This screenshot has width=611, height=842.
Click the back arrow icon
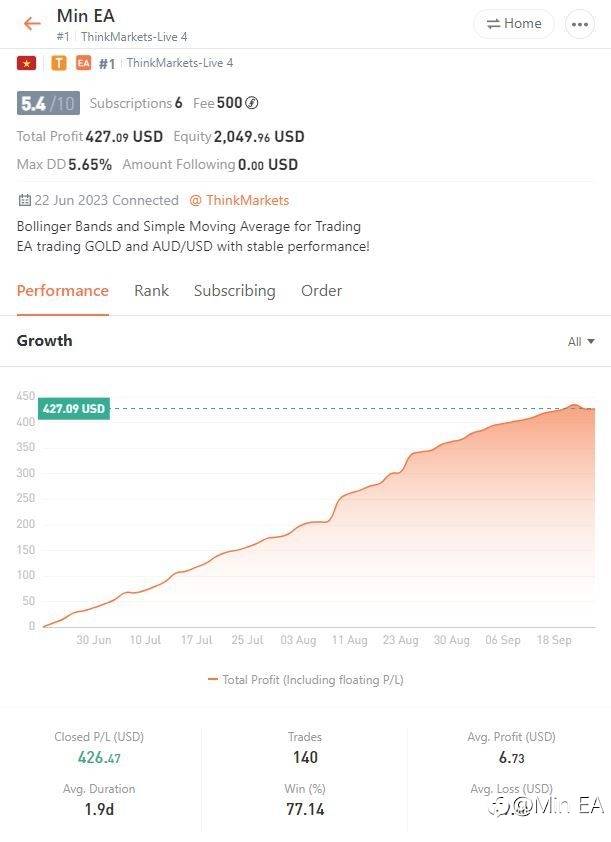pyautogui.click(x=32, y=24)
